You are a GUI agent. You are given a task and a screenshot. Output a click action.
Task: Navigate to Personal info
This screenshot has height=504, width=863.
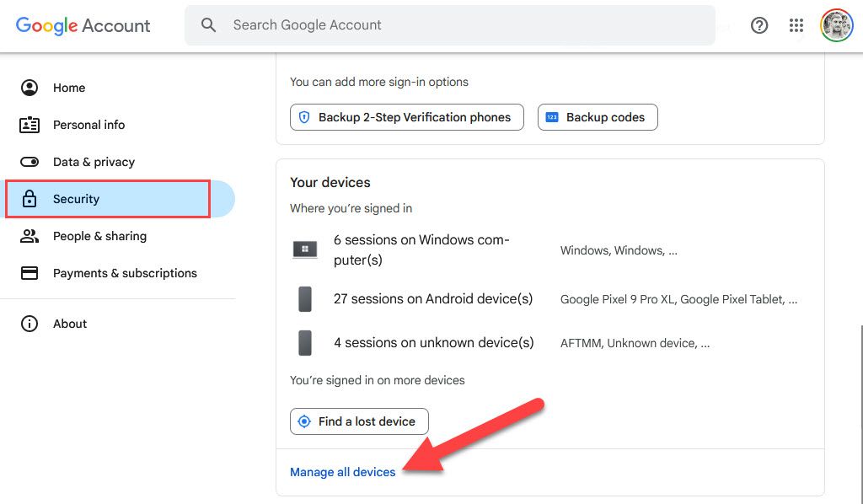pyautogui.click(x=88, y=125)
